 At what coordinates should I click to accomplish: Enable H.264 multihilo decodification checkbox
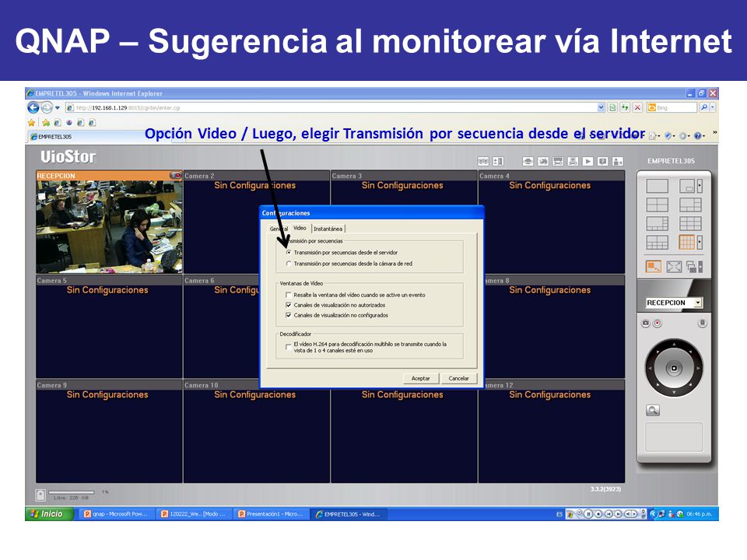(288, 347)
